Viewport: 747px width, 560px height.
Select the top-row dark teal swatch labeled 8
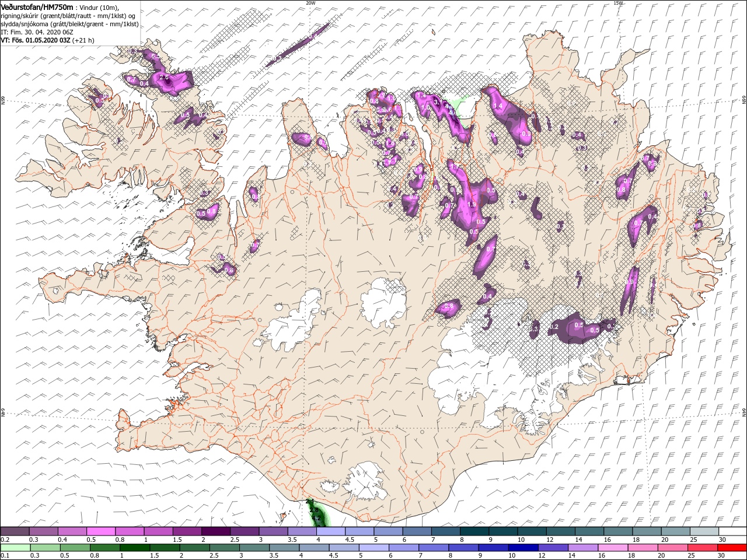click(474, 531)
